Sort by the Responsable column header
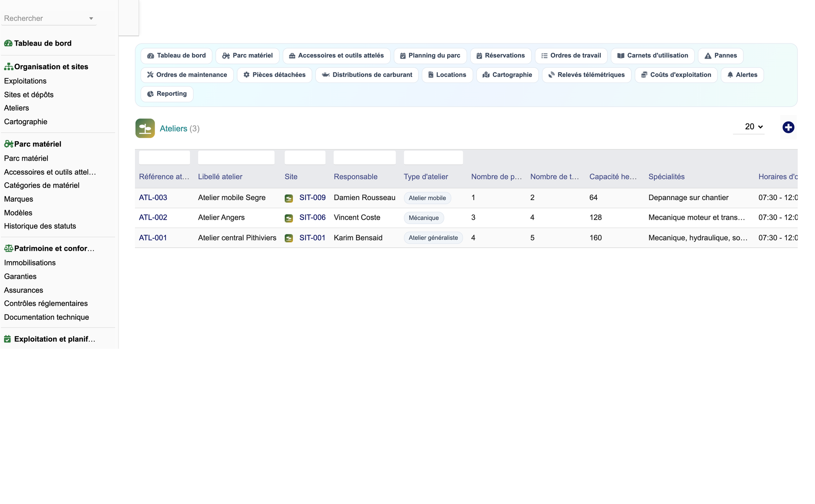The height and width of the screenshot is (504, 815). coord(356,177)
